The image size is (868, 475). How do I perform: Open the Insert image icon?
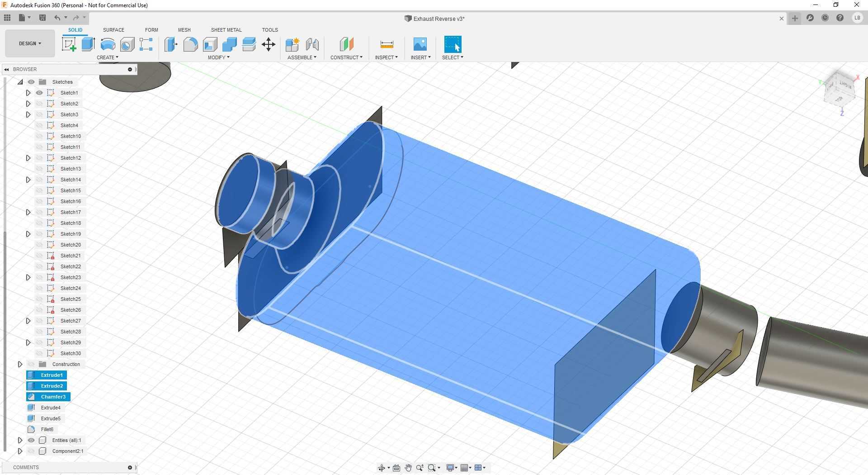pos(420,44)
